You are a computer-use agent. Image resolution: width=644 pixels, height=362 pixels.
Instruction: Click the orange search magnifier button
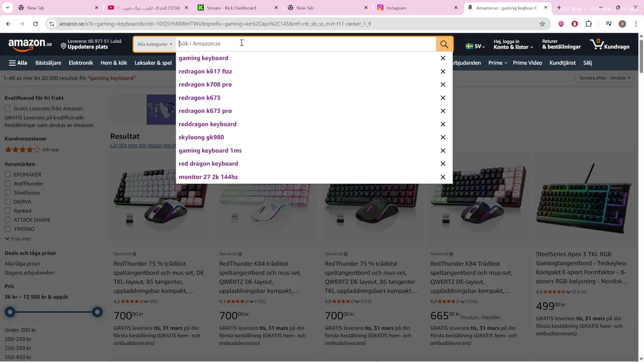tap(444, 44)
